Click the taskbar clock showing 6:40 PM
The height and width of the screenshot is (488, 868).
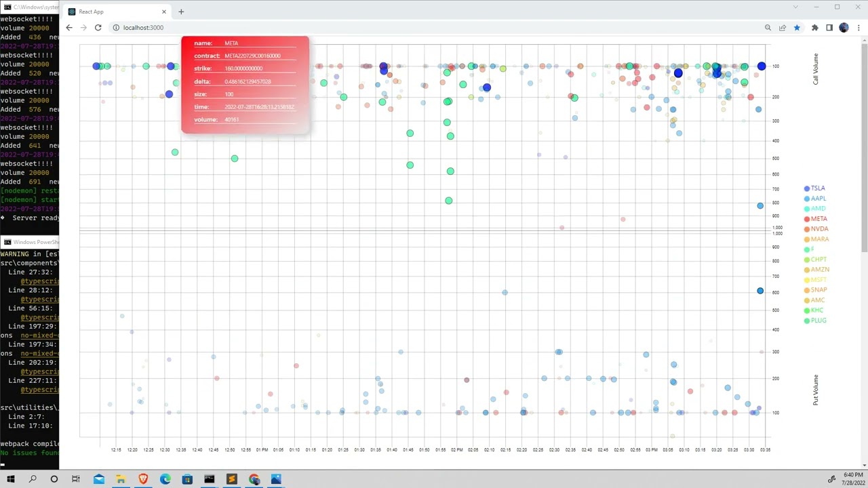pyautogui.click(x=853, y=479)
